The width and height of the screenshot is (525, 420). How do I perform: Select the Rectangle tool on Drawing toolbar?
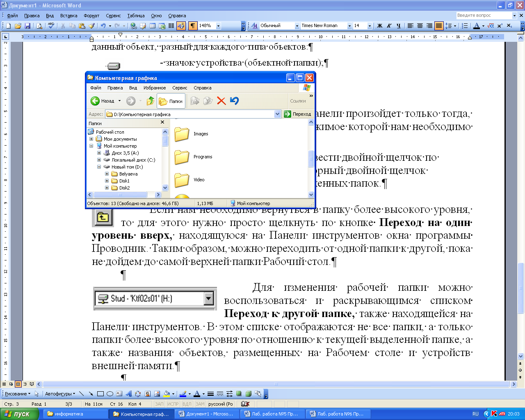pyautogui.click(x=100, y=394)
